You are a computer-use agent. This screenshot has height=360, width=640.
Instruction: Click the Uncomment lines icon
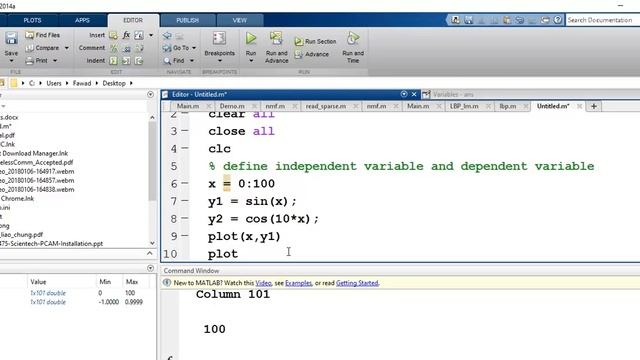point(127,48)
